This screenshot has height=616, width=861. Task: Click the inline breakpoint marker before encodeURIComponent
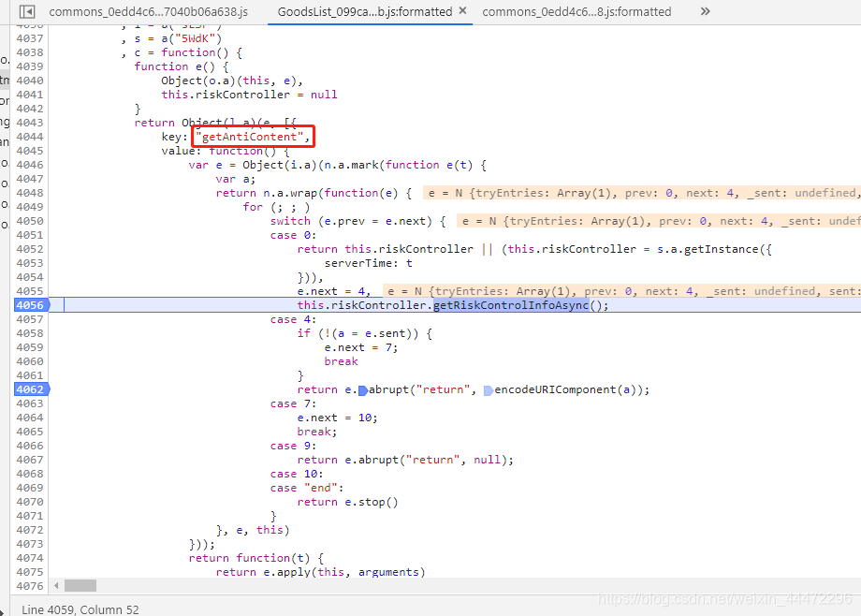[488, 390]
